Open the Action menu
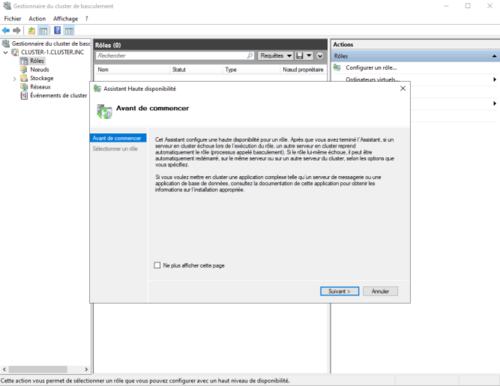 pos(37,19)
